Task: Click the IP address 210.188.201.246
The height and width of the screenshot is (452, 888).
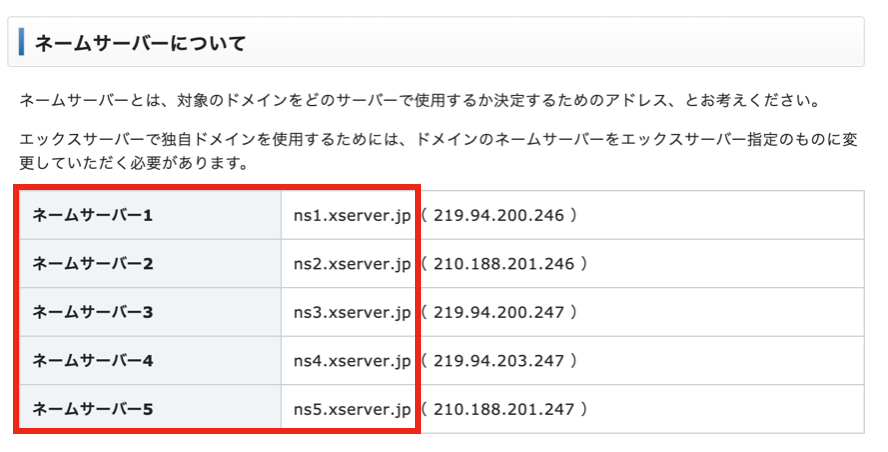Action: [x=503, y=263]
